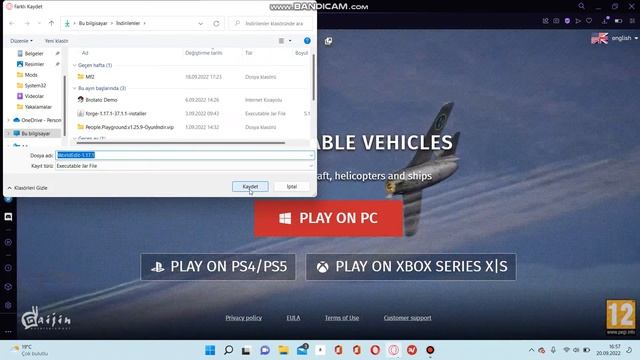Open the Privacy policy link
The height and width of the screenshot is (360, 640).
244,318
